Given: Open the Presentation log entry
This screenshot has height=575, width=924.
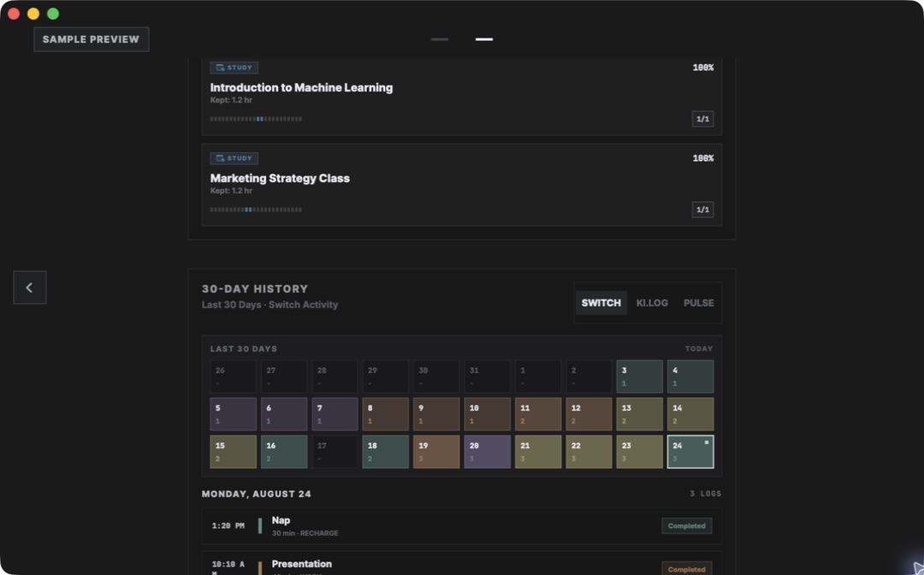Looking at the screenshot, I should click(x=461, y=563).
